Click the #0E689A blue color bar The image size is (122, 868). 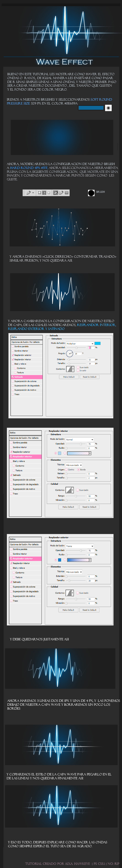tap(91, 108)
